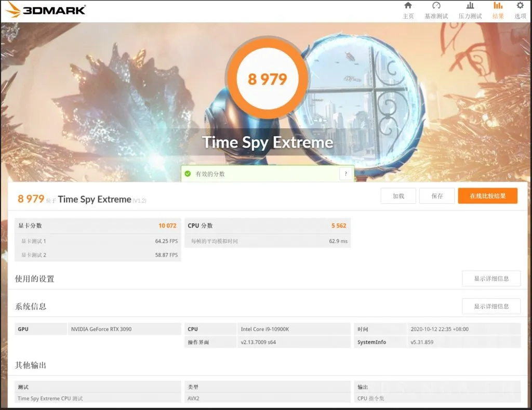Click the NVIDIA GeForce RTX 3090 cell

pyautogui.click(x=125, y=329)
